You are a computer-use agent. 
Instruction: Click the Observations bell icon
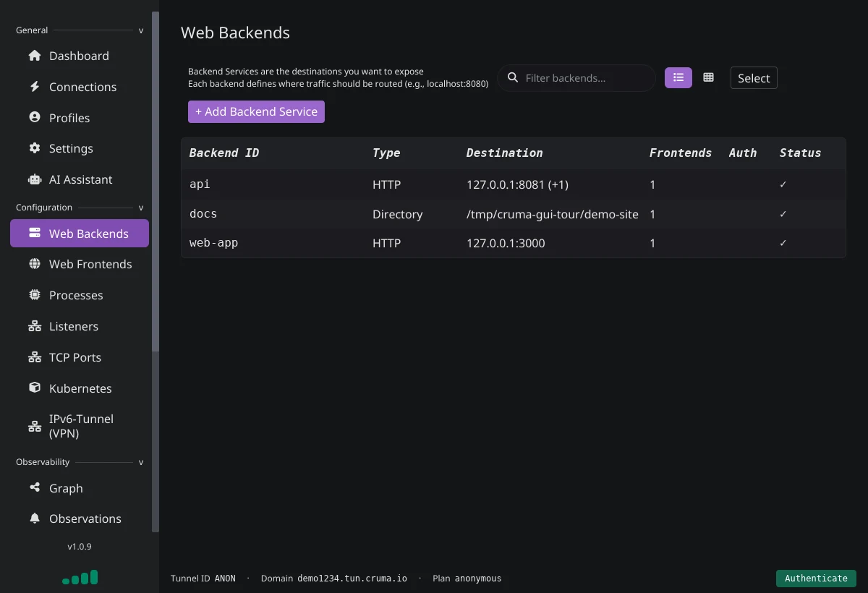(34, 519)
